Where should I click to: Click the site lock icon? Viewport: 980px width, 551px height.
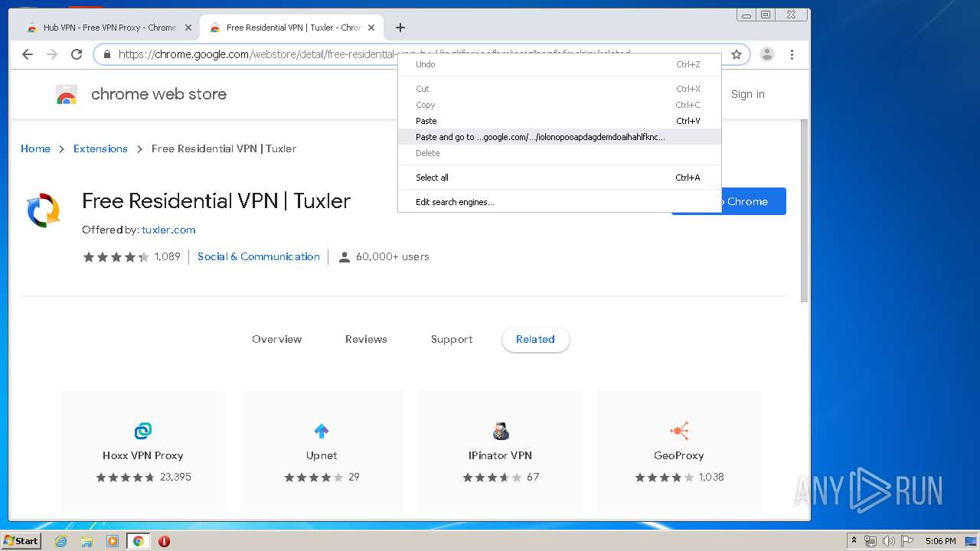[x=107, y=54]
